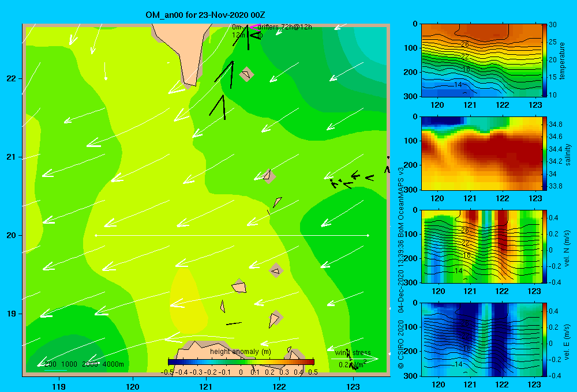Click the vertical 'temperature' colorbar label
Screen dimensions: 577x392
(562, 61)
